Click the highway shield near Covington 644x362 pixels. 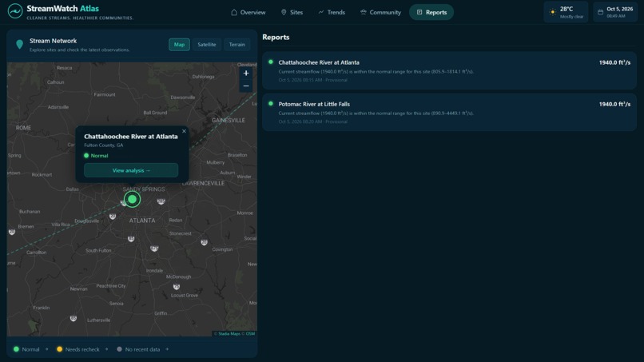(204, 242)
